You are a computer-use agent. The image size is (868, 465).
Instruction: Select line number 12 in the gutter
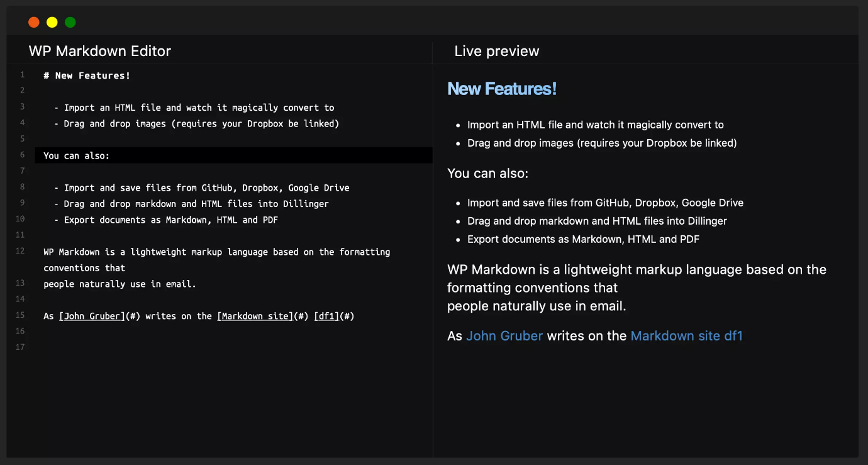(20, 251)
